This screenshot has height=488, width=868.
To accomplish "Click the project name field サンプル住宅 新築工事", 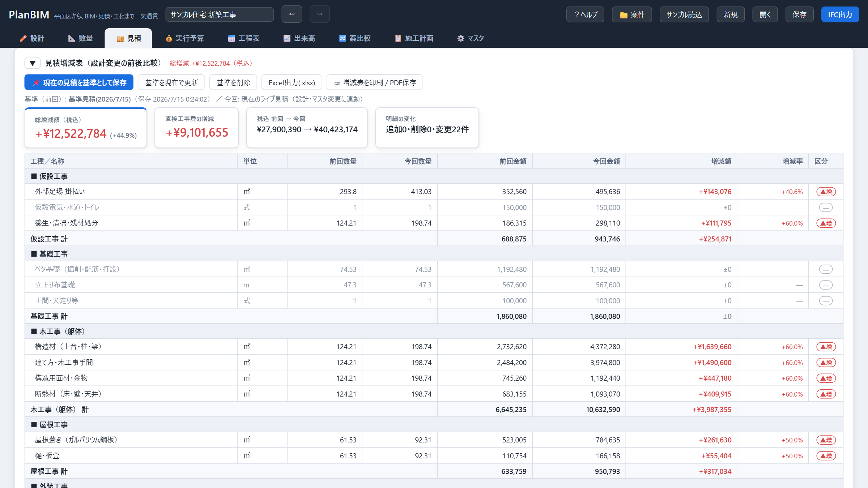I will (220, 14).
